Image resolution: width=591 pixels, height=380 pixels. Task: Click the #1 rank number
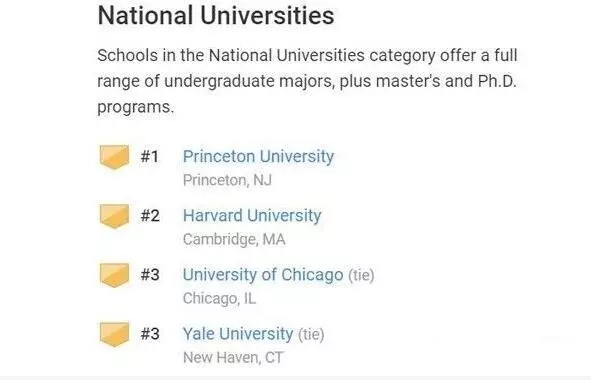150,156
